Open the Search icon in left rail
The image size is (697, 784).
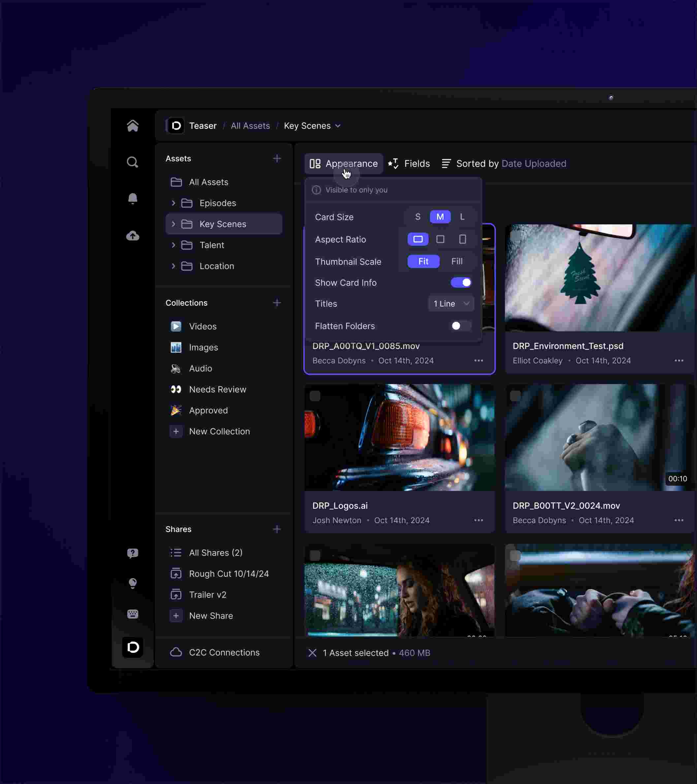tap(133, 162)
